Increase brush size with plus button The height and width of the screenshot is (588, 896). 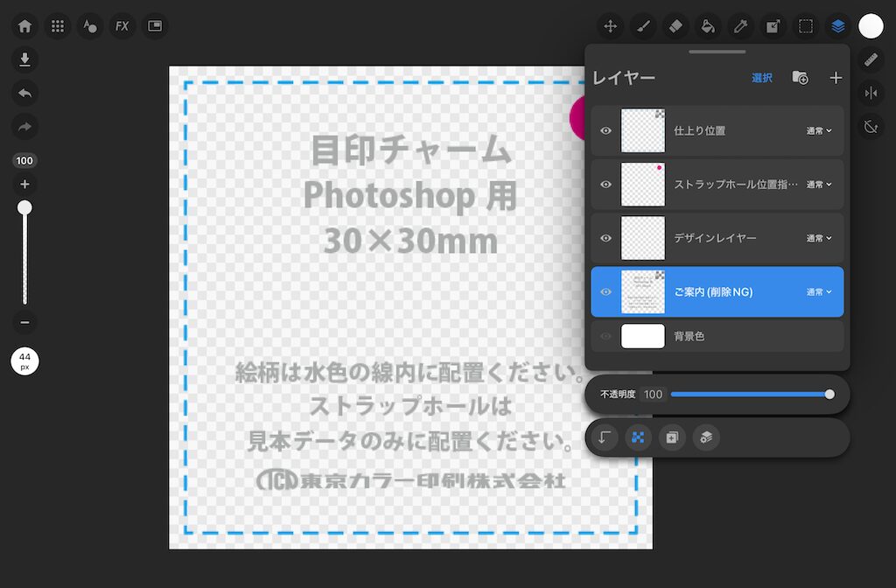tap(24, 184)
